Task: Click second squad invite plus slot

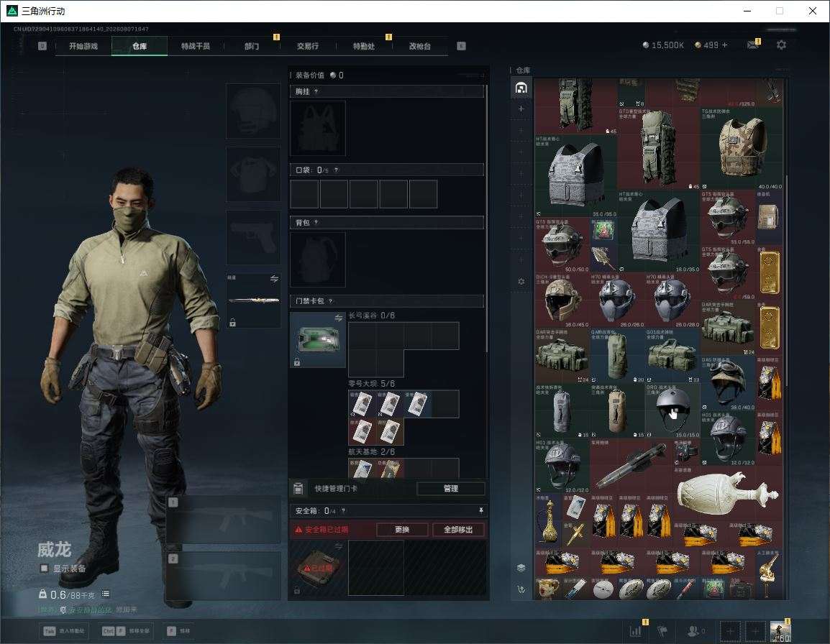Action: pos(755,631)
